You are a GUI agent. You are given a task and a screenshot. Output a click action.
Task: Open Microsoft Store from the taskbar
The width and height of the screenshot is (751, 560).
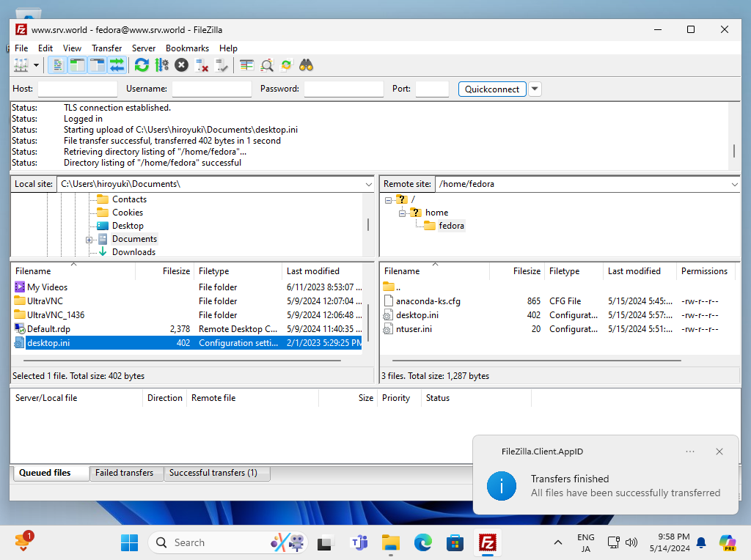tap(455, 542)
